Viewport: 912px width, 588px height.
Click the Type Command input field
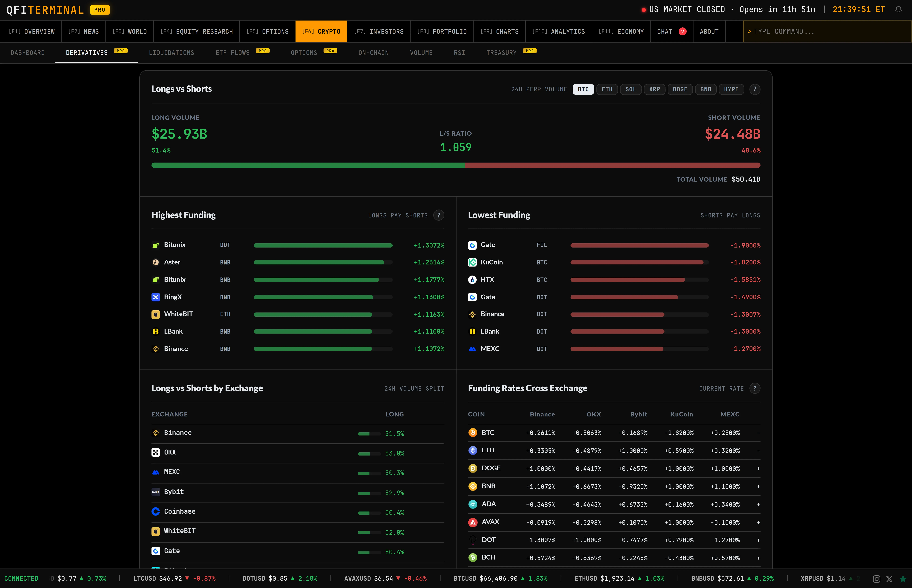[x=827, y=31]
